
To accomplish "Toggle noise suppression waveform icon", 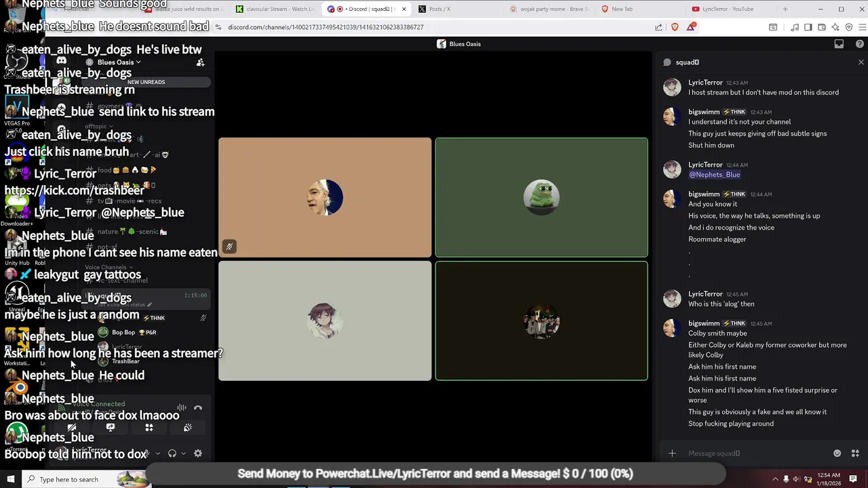I will pyautogui.click(x=182, y=408).
